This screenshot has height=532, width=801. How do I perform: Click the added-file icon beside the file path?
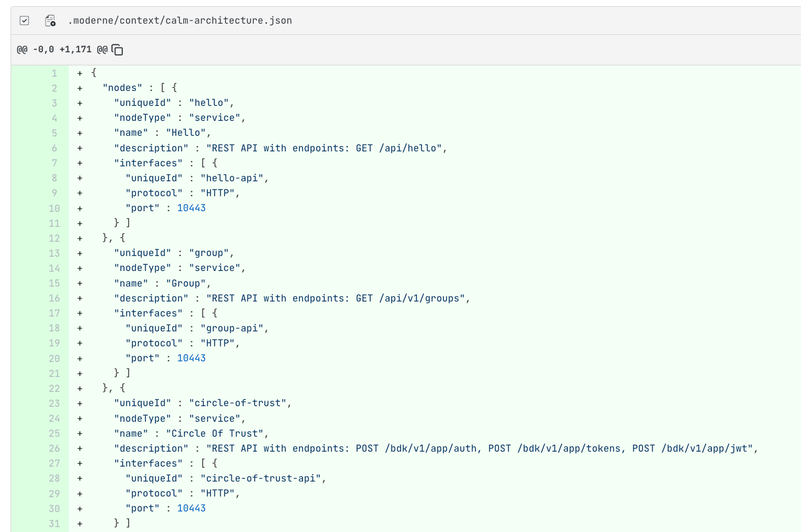50,21
